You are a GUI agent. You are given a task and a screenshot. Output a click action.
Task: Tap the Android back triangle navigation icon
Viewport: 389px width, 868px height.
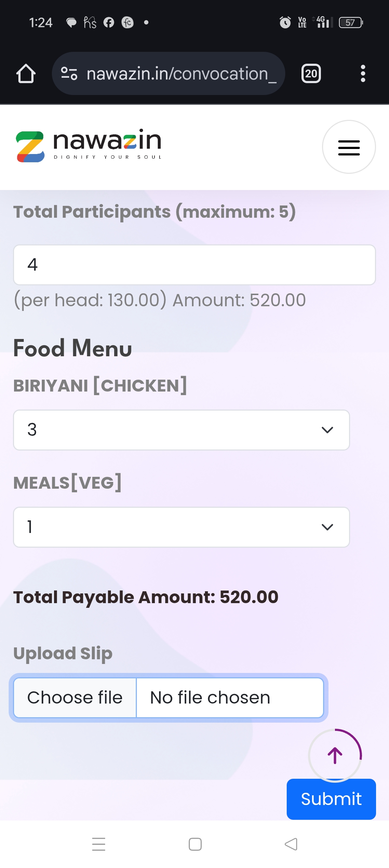click(x=291, y=844)
